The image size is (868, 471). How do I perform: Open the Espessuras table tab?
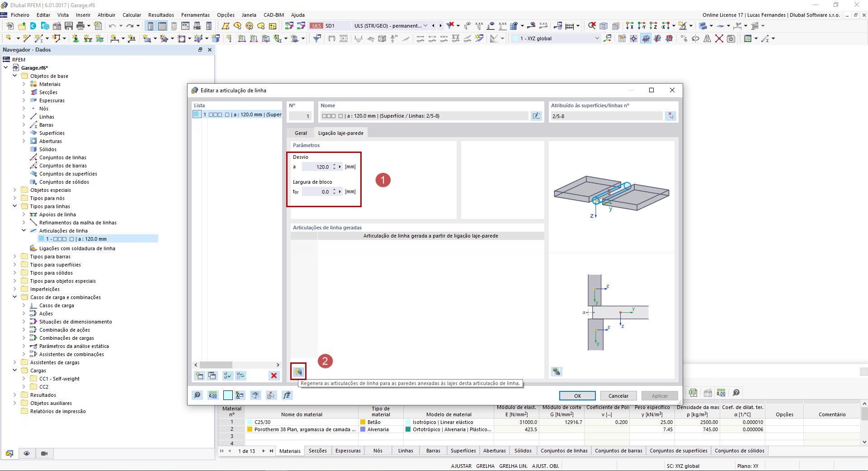point(348,451)
